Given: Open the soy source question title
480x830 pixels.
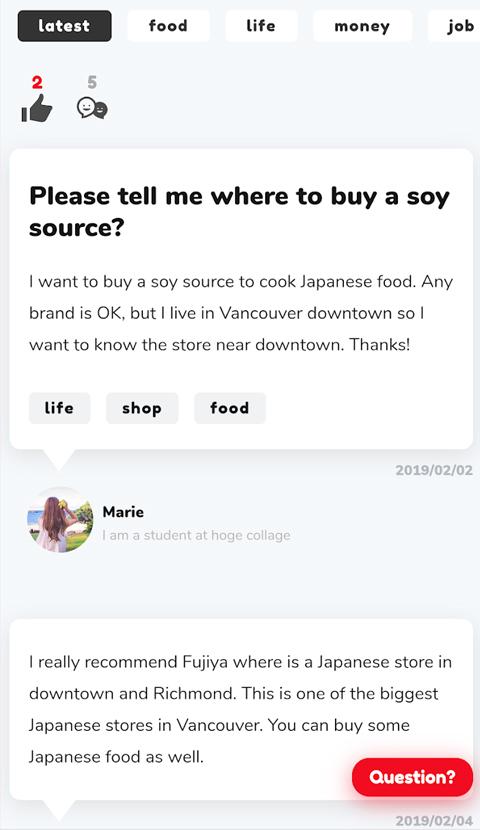Looking at the screenshot, I should tap(239, 212).
